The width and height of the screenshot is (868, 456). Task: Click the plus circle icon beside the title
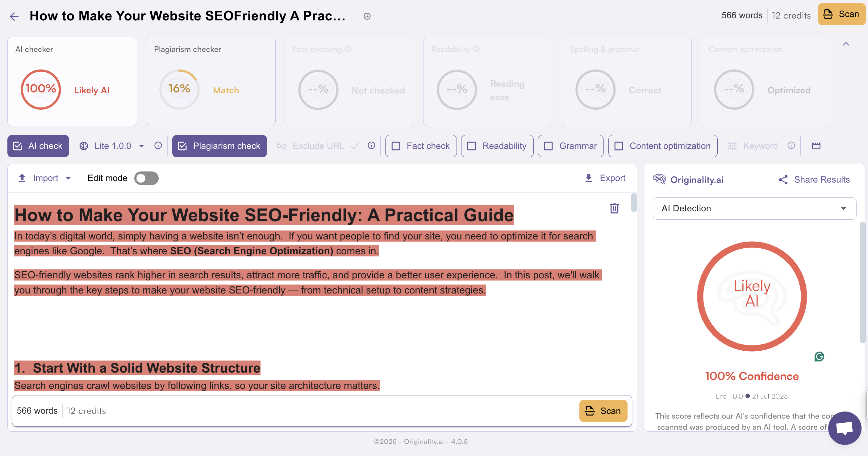click(x=367, y=16)
